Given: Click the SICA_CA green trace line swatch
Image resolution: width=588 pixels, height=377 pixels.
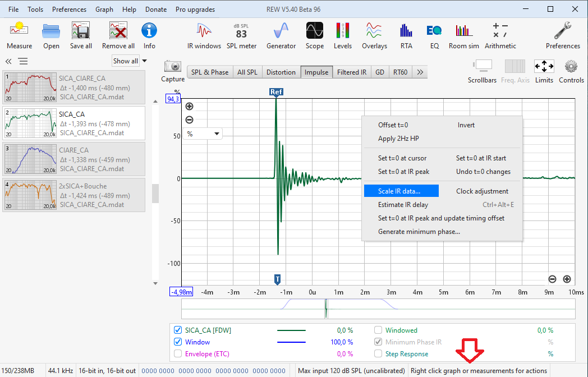Looking at the screenshot, I should coord(291,330).
